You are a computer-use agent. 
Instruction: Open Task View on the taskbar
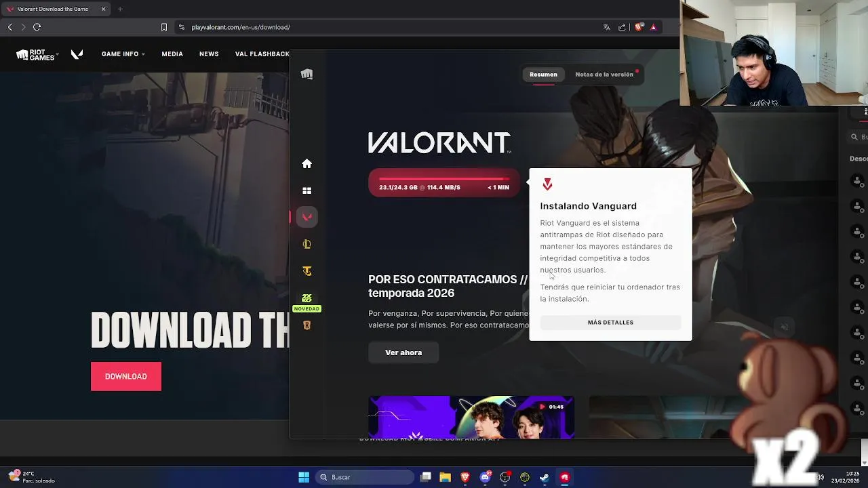425,477
